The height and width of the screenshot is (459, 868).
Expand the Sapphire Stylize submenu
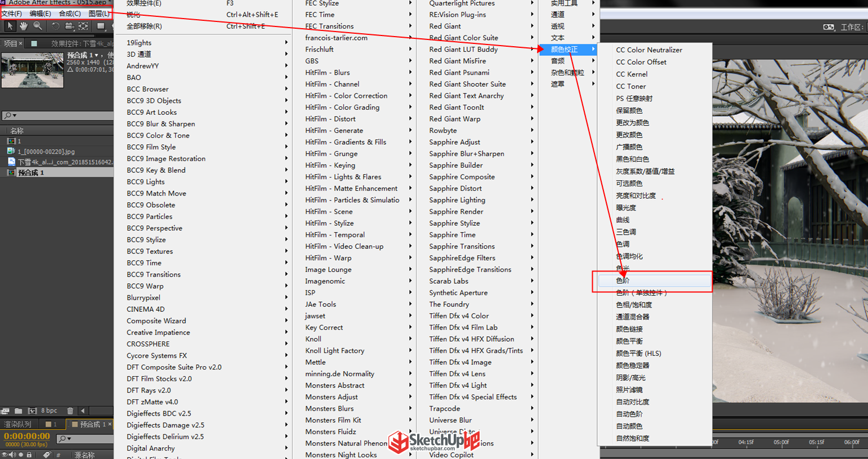(x=477, y=224)
